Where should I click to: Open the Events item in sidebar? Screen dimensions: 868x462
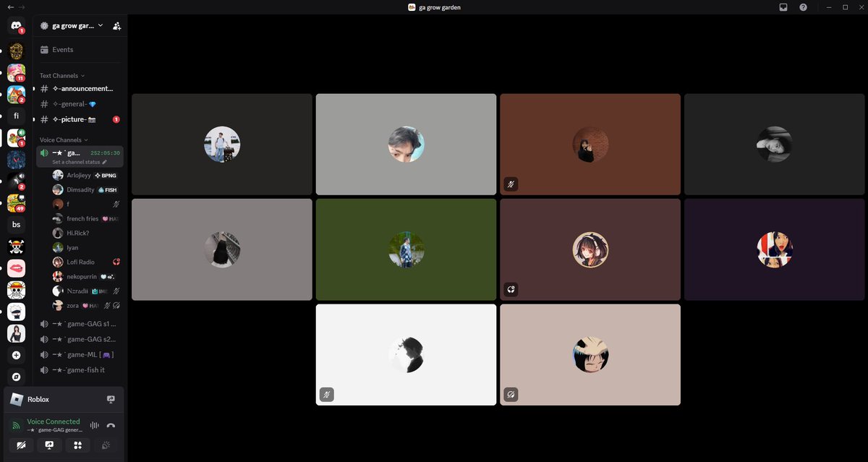click(80, 50)
